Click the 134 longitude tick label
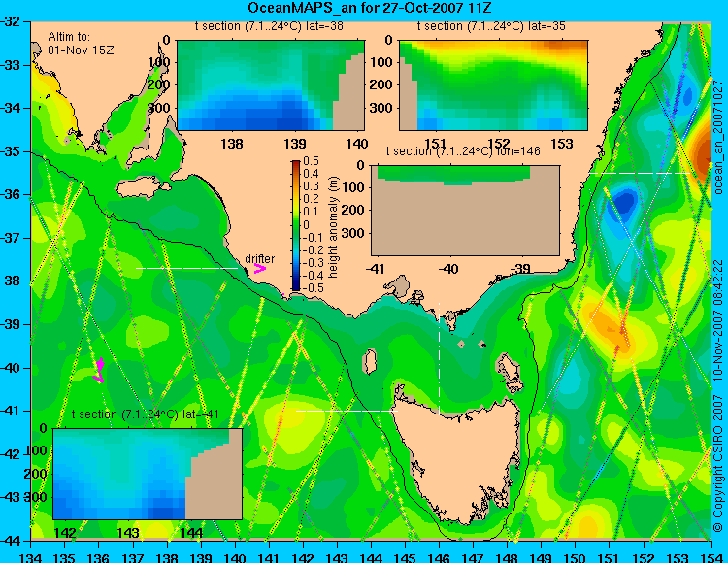 coord(31,557)
